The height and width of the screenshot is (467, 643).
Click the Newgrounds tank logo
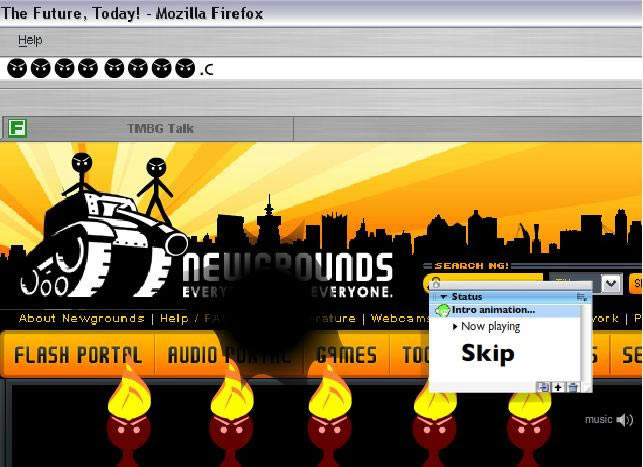point(100,240)
